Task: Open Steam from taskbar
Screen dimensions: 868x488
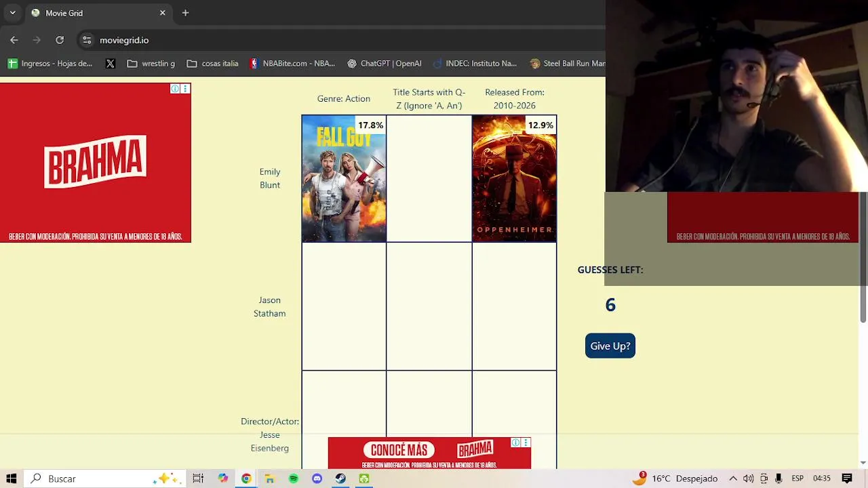Action: 340,479
